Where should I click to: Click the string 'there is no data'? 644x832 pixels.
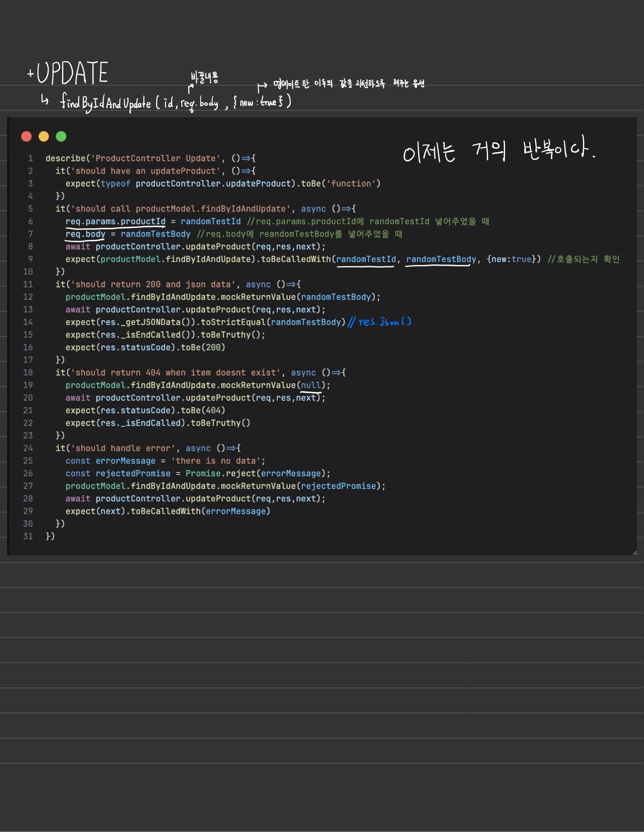tap(216, 461)
